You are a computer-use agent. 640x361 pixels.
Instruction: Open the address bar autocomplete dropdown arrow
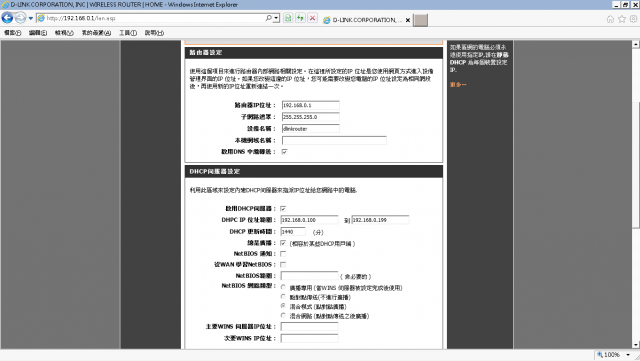click(276, 18)
